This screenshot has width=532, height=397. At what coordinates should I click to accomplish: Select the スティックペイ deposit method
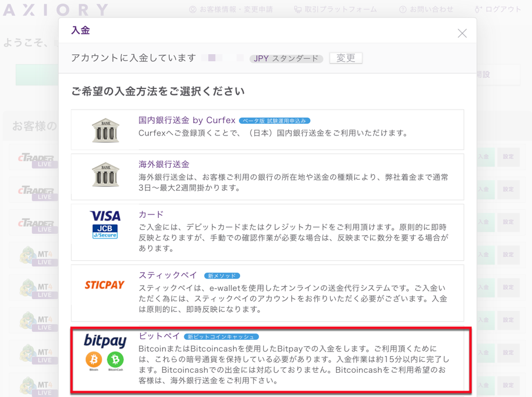[x=267, y=293]
